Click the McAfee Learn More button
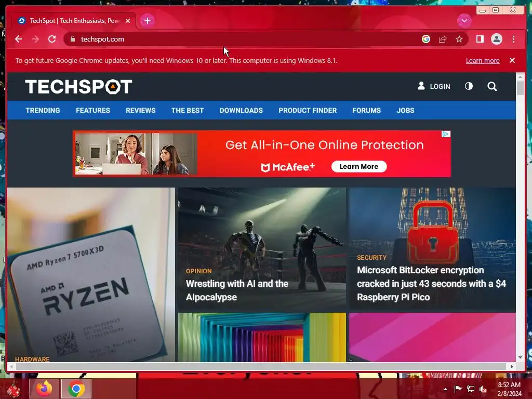This screenshot has height=399, width=532. [359, 167]
